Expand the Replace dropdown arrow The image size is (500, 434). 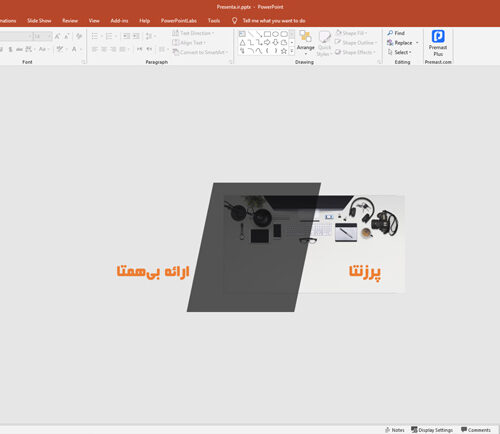[417, 43]
